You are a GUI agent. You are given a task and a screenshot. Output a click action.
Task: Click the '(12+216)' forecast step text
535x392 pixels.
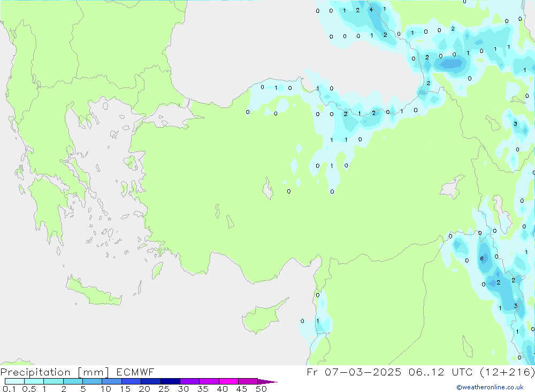[507, 372]
